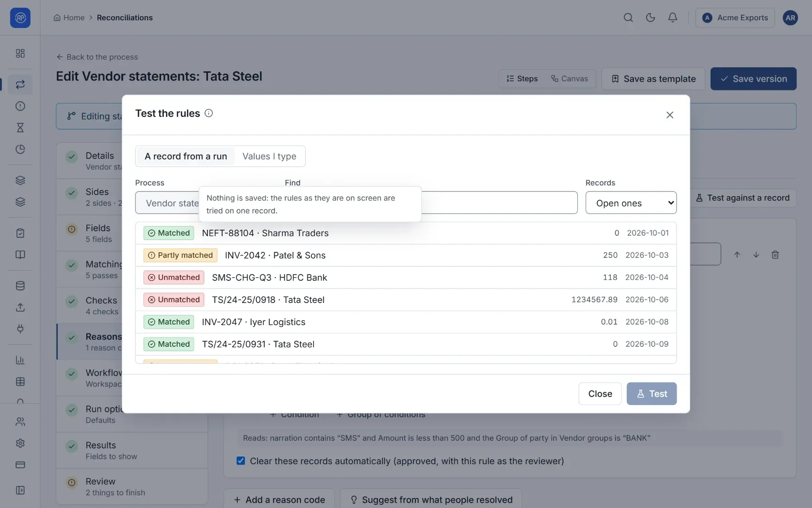Open the dashboard grid sidebar icon
The height and width of the screenshot is (508, 812).
point(20,53)
